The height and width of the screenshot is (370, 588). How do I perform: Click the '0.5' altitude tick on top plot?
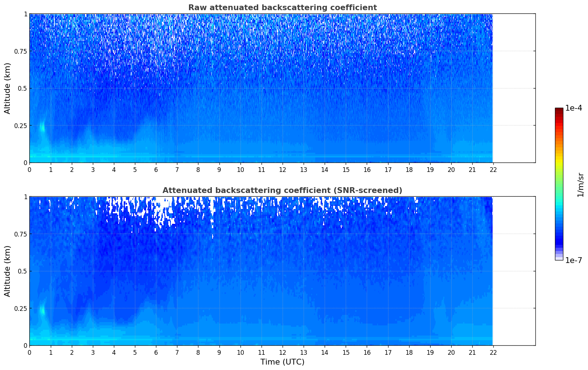[x=22, y=88]
